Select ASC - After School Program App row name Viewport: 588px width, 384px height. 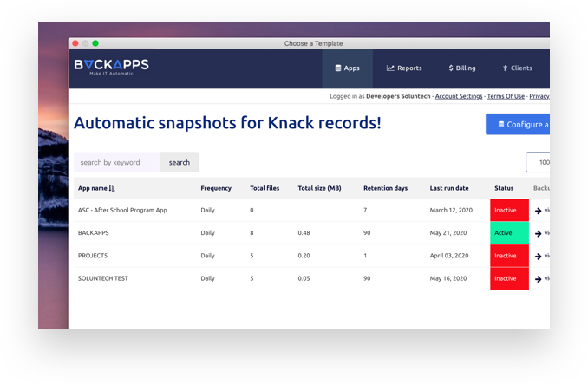(x=122, y=210)
